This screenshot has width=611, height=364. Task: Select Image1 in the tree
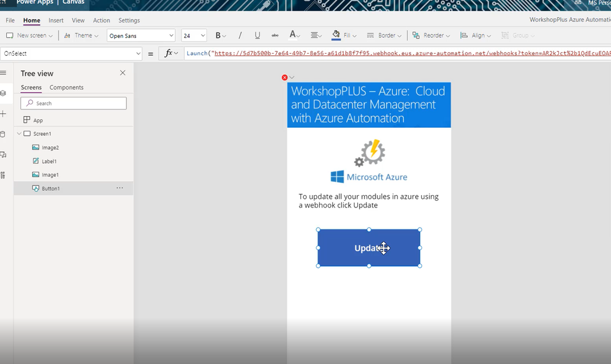coord(50,175)
